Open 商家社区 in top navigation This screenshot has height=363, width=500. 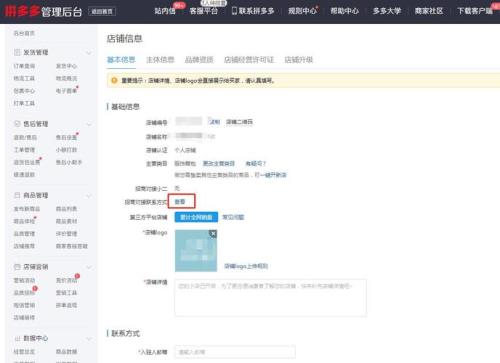point(429,11)
